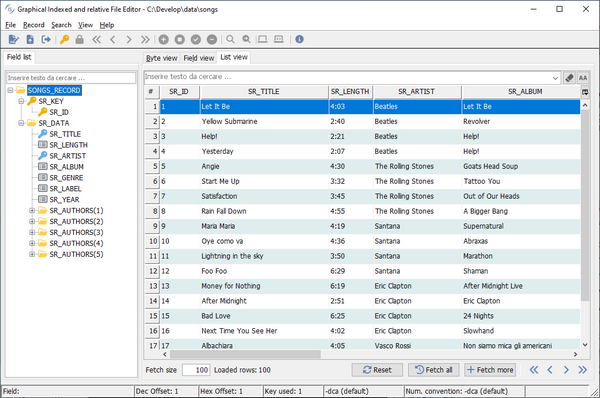Toggle the AA case-sensitive search button
This screenshot has height=398, width=600.
583,78
